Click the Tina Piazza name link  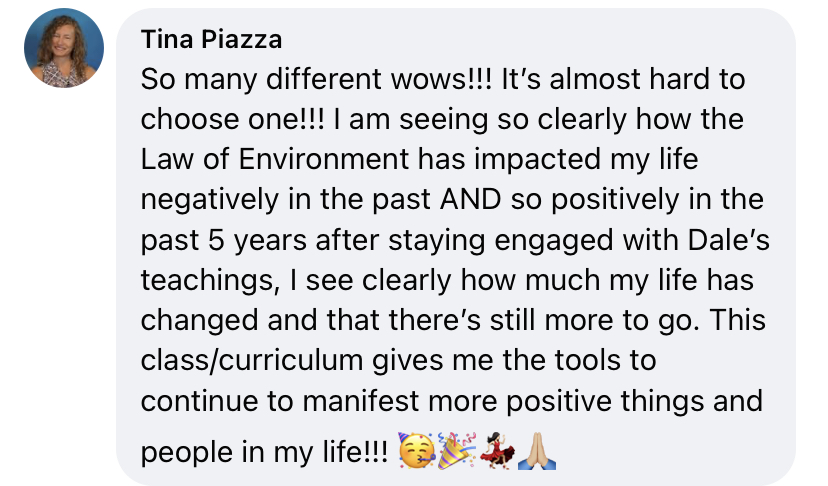(x=211, y=40)
